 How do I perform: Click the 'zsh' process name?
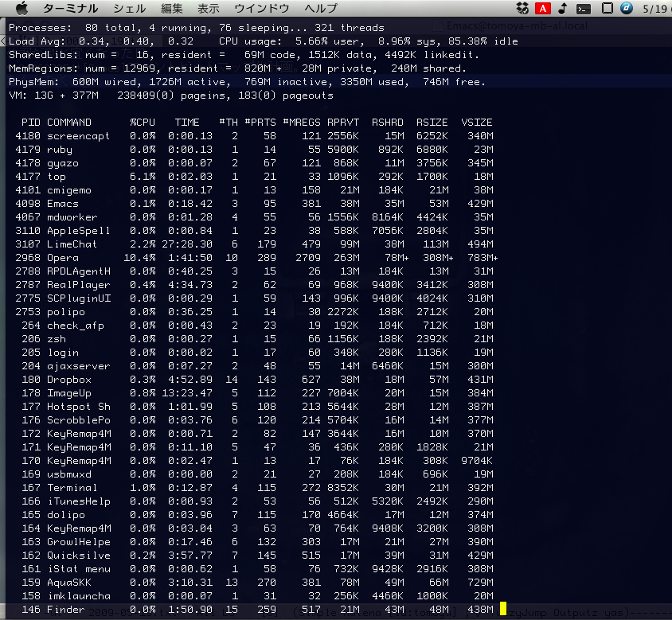click(x=57, y=339)
